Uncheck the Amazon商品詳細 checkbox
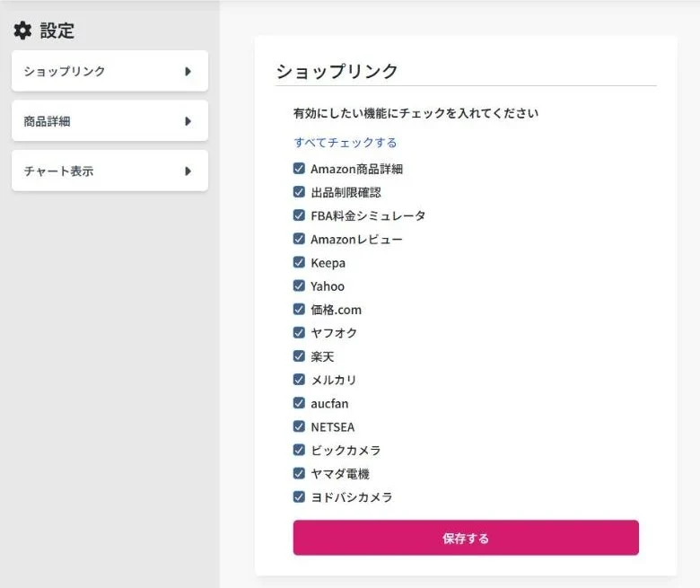The width and height of the screenshot is (700, 588). coord(299,168)
